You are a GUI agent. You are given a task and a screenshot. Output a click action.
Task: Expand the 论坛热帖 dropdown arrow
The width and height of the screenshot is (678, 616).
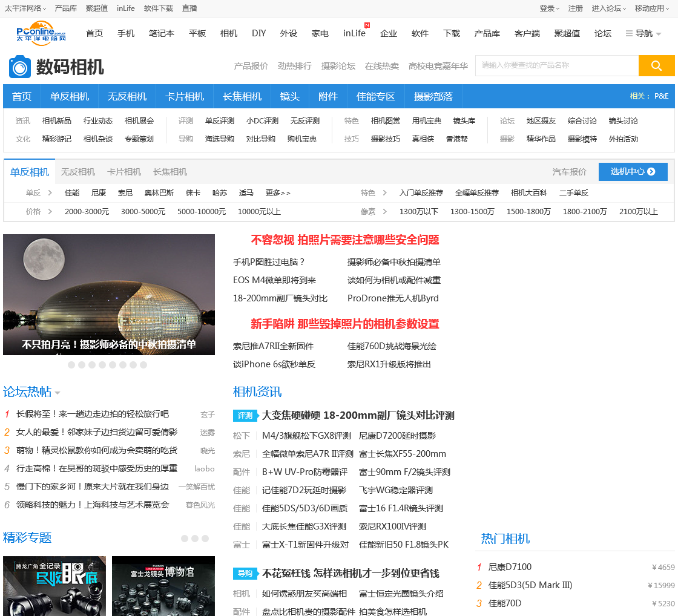(58, 393)
